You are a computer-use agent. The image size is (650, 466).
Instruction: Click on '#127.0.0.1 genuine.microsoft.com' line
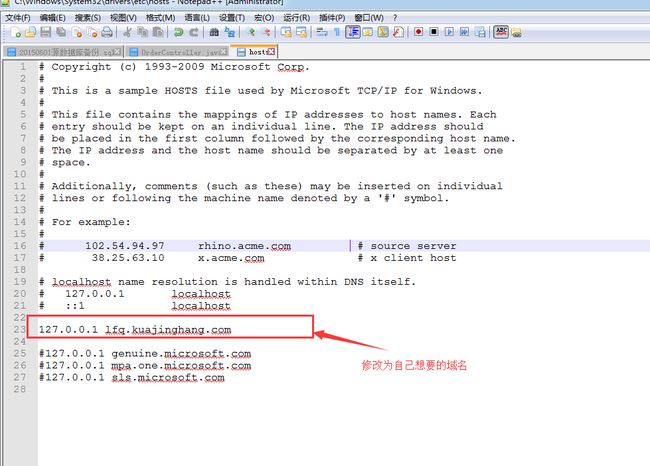145,354
